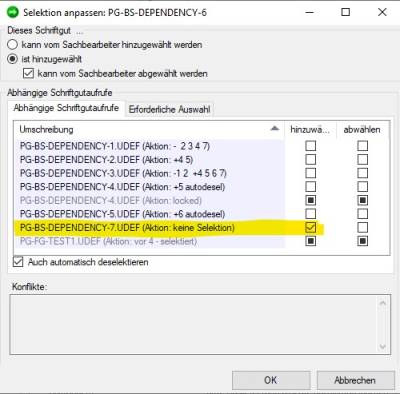Toggle 'Auch automatisch deselektieren' checkbox

[18, 262]
